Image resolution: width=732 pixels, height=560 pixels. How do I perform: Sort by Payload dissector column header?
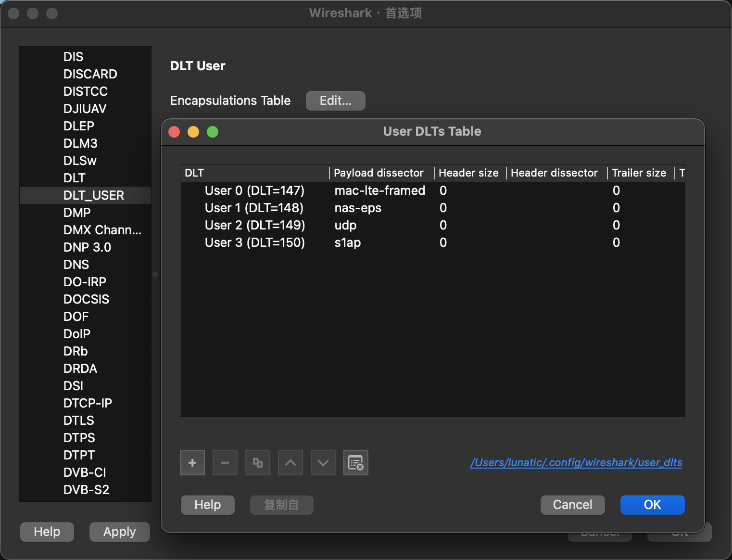click(x=382, y=173)
